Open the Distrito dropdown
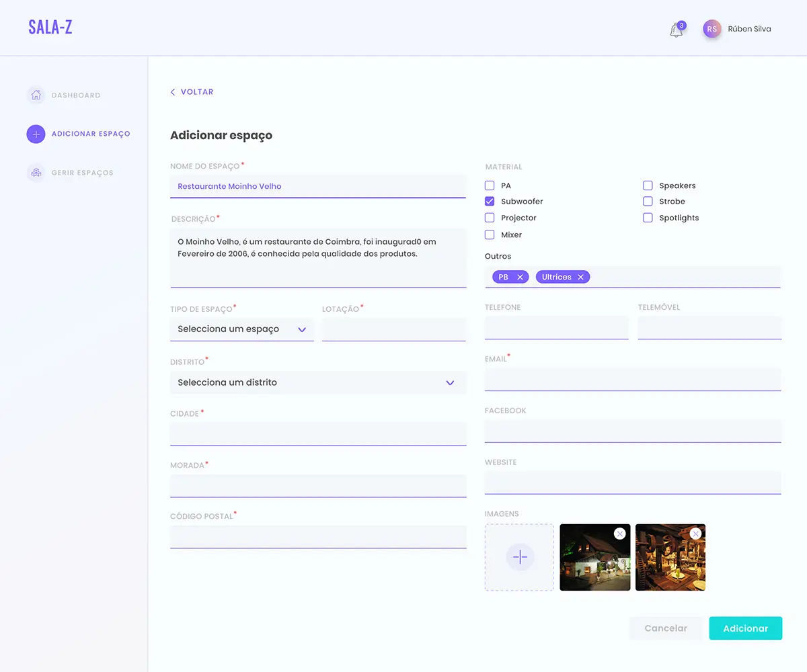The width and height of the screenshot is (807, 672). 318,382
